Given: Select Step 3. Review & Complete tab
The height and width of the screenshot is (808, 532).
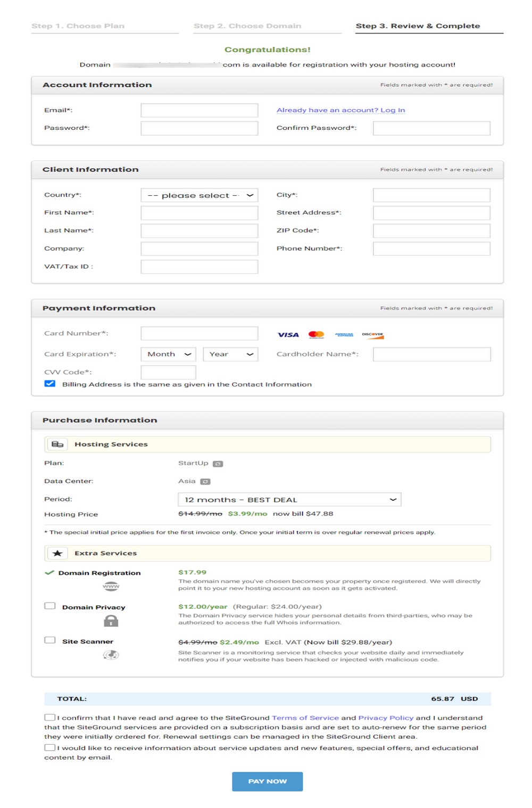Looking at the screenshot, I should point(418,26).
